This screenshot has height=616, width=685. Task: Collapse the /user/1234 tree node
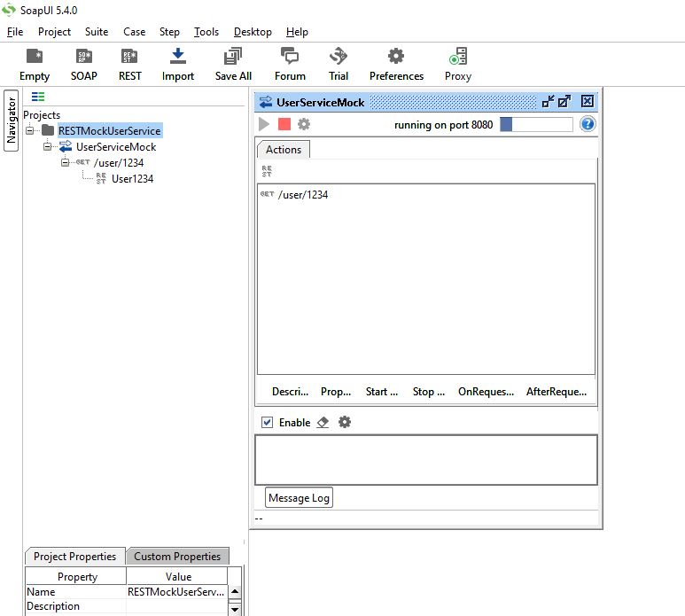65,162
